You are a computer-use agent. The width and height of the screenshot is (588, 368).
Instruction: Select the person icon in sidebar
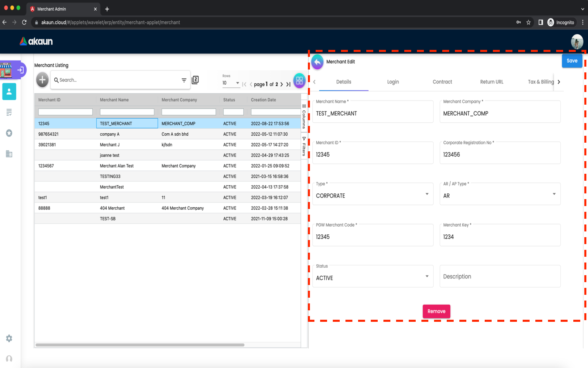click(9, 92)
